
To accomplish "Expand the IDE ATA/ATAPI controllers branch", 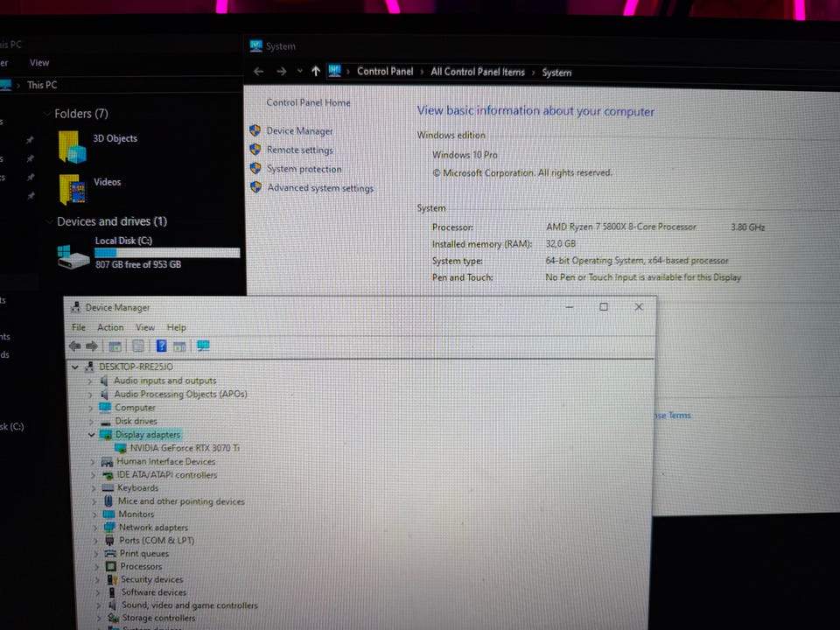I will click(93, 474).
